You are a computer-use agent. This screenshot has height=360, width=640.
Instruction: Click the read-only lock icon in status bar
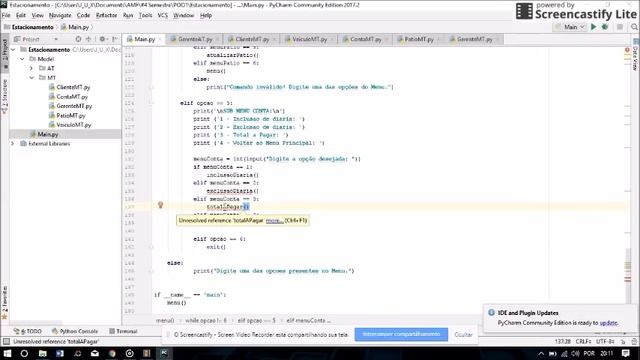point(623,342)
